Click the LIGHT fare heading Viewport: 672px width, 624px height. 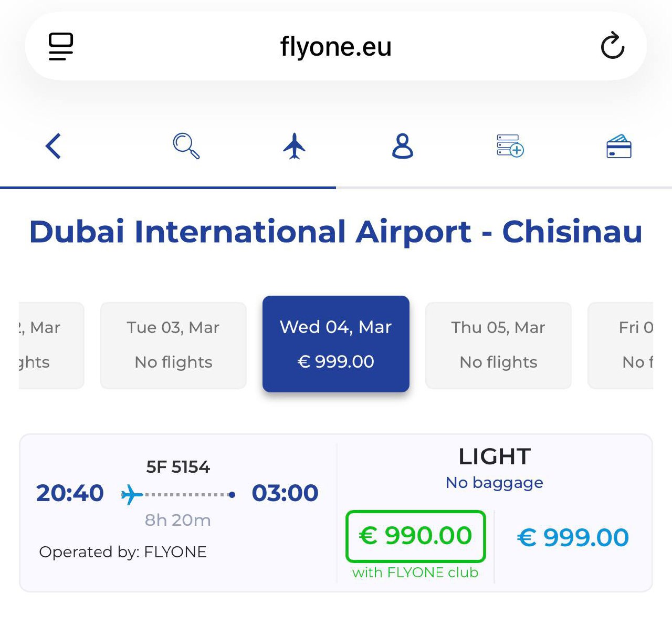click(x=495, y=457)
